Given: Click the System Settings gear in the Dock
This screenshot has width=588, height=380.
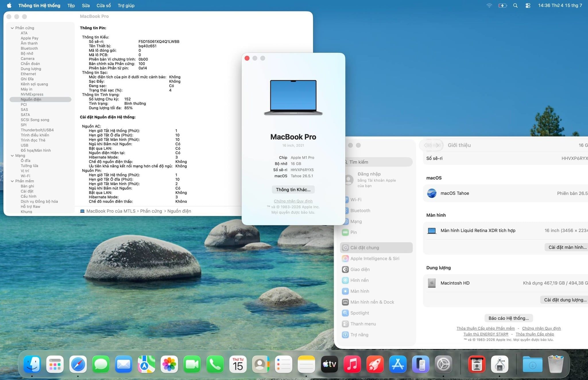Looking at the screenshot, I should [x=444, y=364].
